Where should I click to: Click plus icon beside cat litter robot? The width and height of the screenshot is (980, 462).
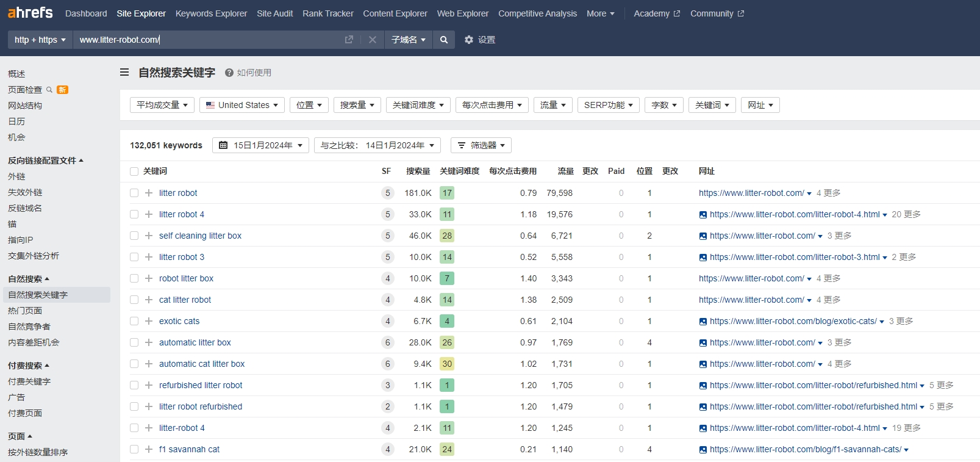[x=149, y=300]
